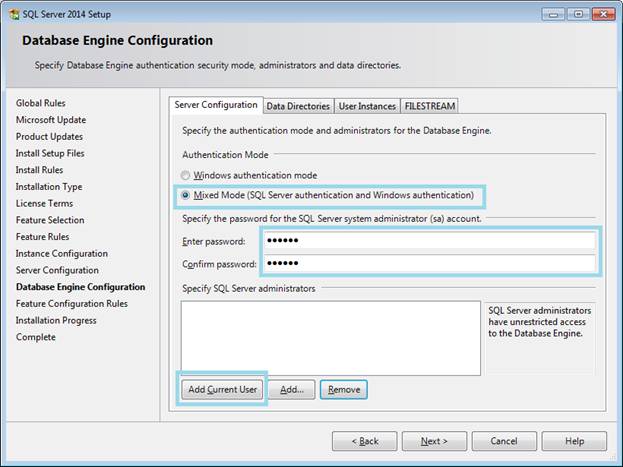Click Feature Configuration Rules step
This screenshot has height=467, width=623.
(72, 304)
